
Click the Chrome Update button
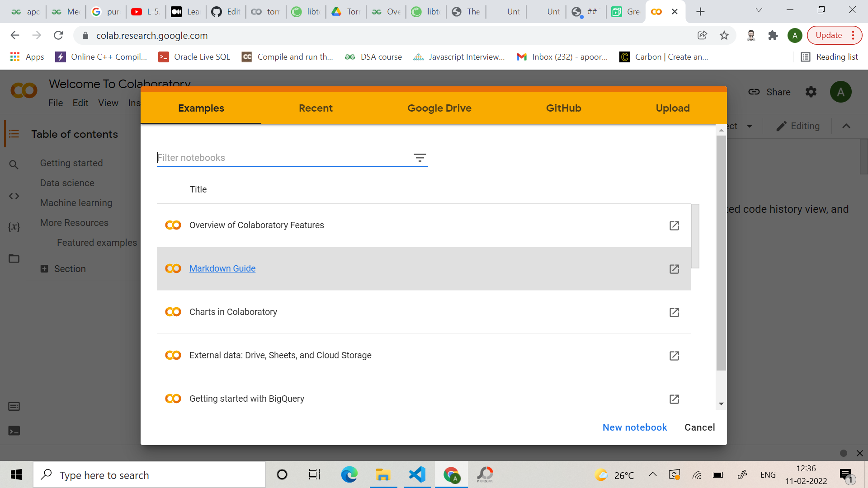[x=834, y=35]
